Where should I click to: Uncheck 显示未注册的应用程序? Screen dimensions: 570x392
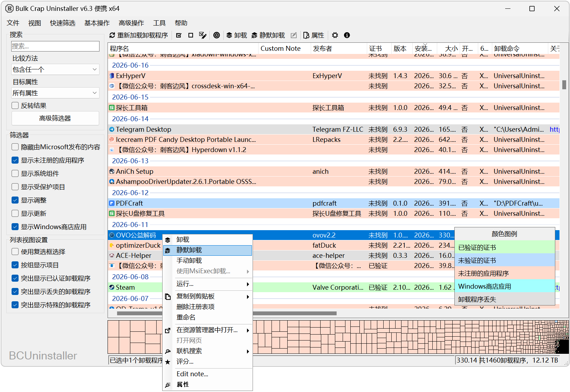15,160
